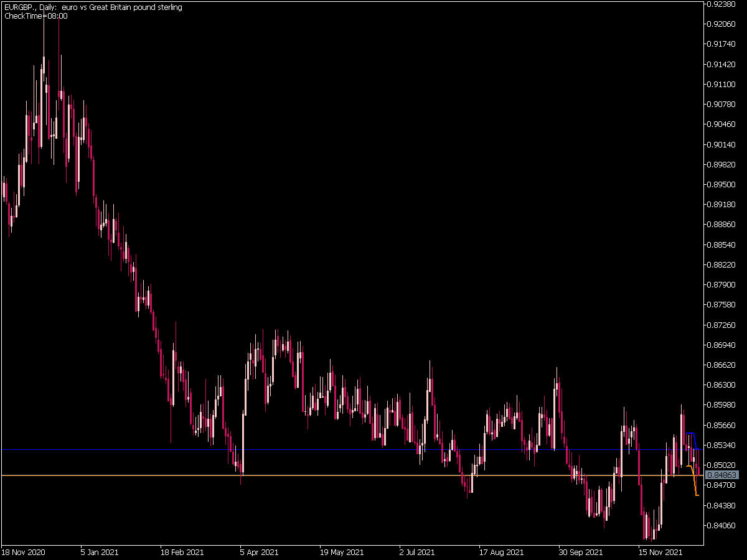Screen dimensions: 747x560
Task: Click the date label '2 Jul 2021'
Action: (417, 552)
